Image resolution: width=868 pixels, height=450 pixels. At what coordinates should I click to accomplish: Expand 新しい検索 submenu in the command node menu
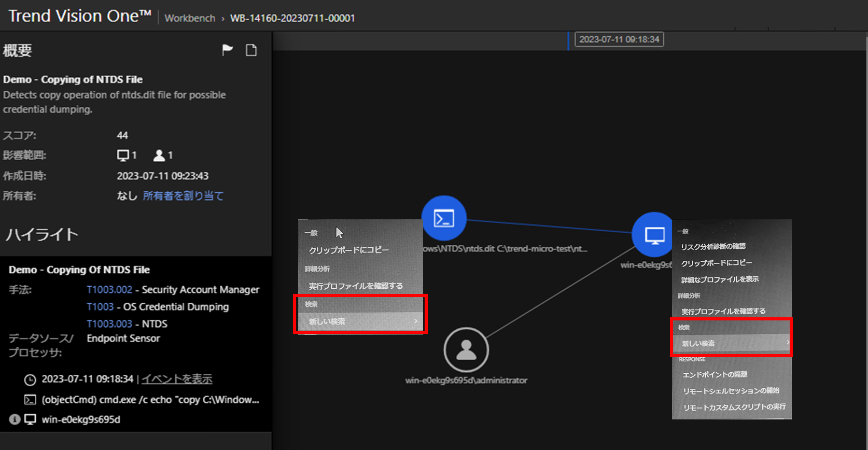[x=360, y=321]
